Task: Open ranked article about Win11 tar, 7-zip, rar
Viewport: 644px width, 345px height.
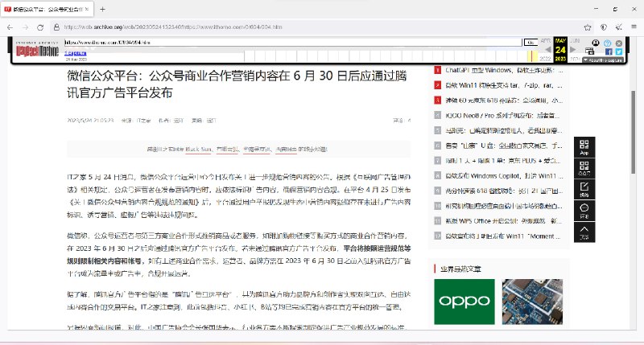Action: [x=504, y=85]
